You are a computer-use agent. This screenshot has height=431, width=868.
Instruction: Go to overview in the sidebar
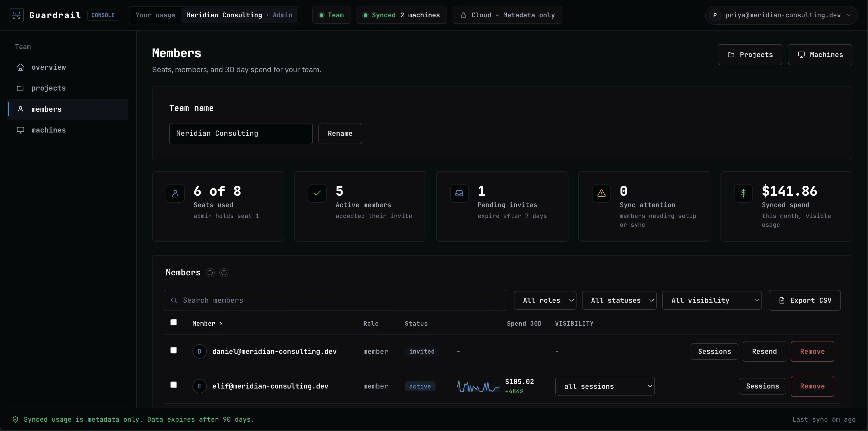point(68,67)
